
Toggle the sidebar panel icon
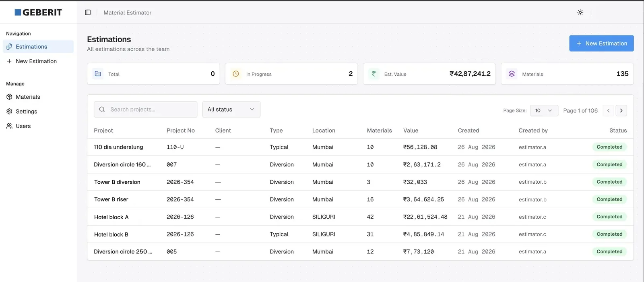[88, 12]
